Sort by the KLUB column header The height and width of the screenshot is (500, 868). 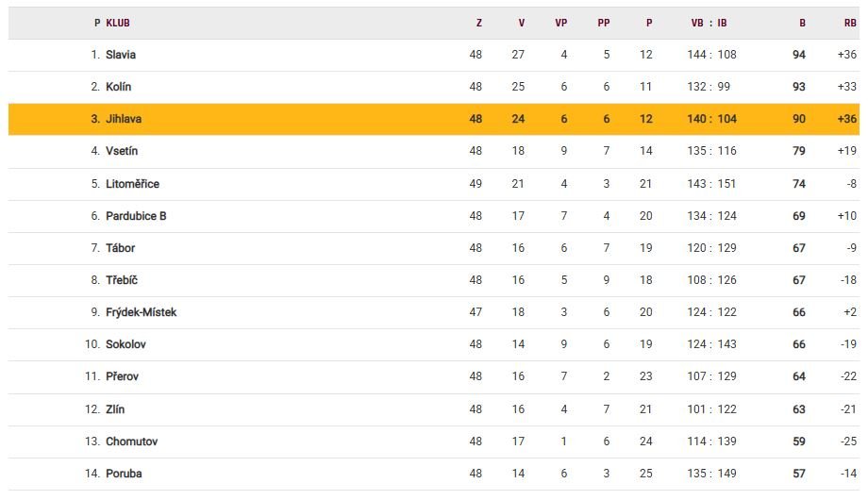click(x=118, y=24)
